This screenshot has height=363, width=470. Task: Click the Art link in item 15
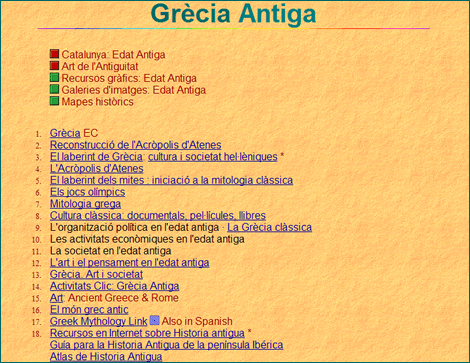56,298
